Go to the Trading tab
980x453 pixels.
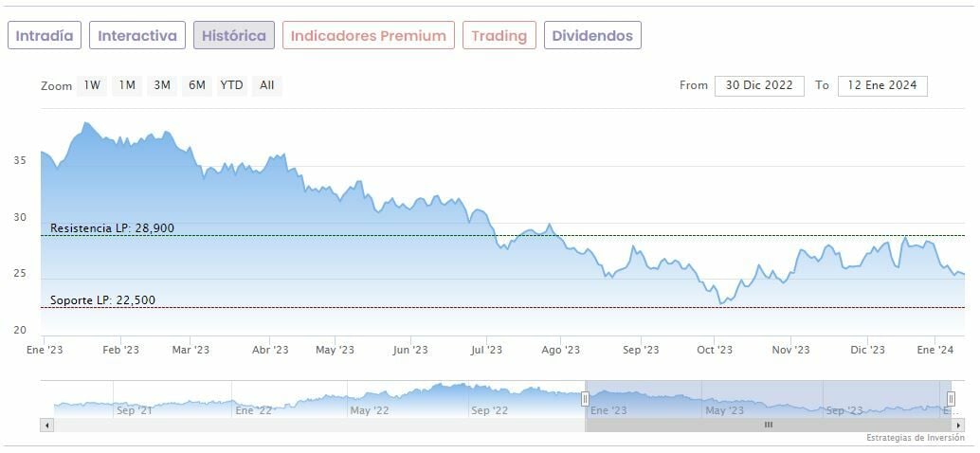(x=499, y=36)
